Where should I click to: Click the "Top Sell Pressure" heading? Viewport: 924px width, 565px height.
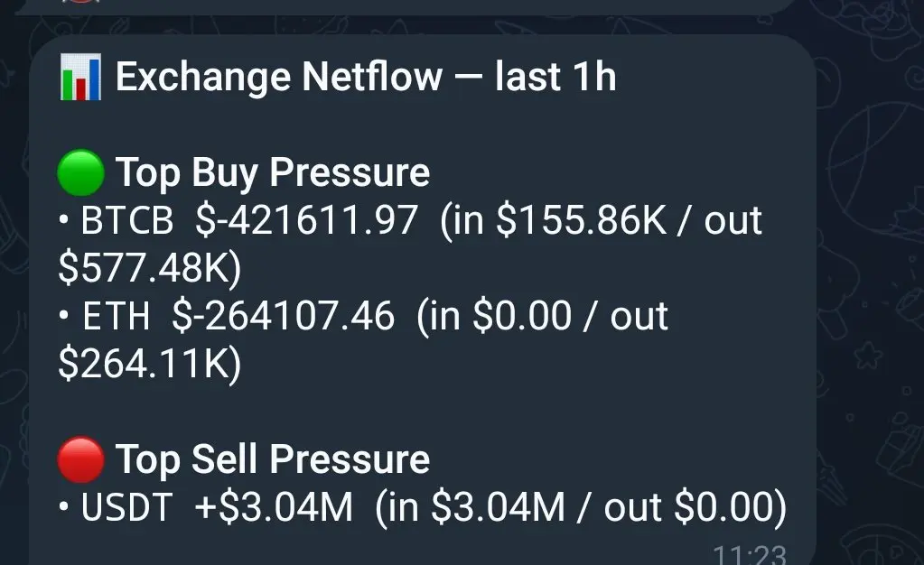point(272,460)
